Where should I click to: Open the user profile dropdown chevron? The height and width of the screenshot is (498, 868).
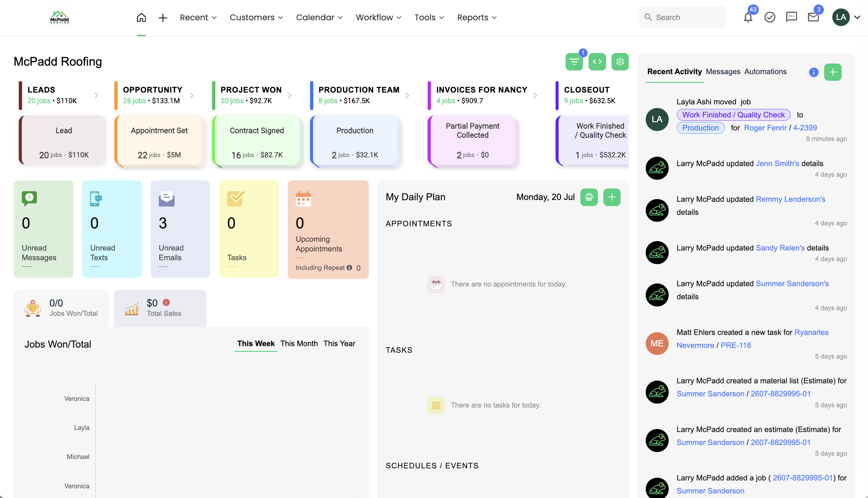[857, 17]
